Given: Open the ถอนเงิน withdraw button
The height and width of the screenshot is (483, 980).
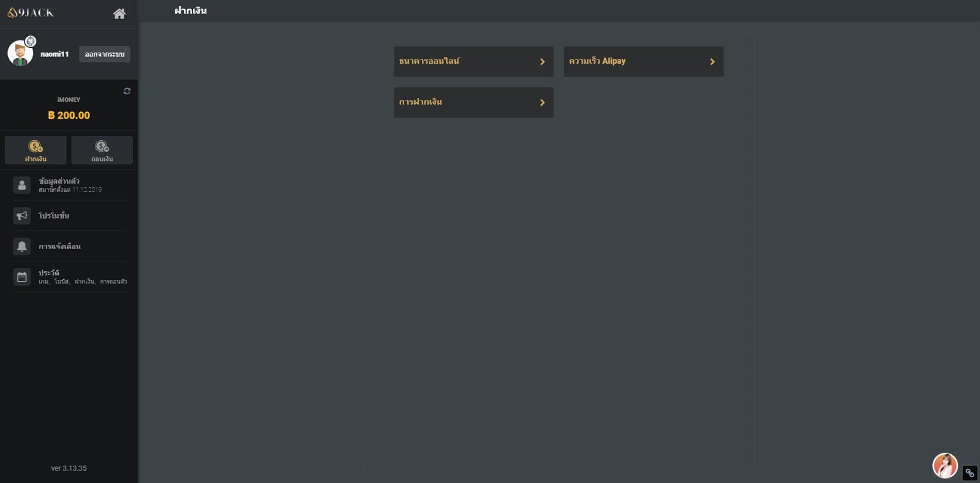Looking at the screenshot, I should [x=102, y=150].
